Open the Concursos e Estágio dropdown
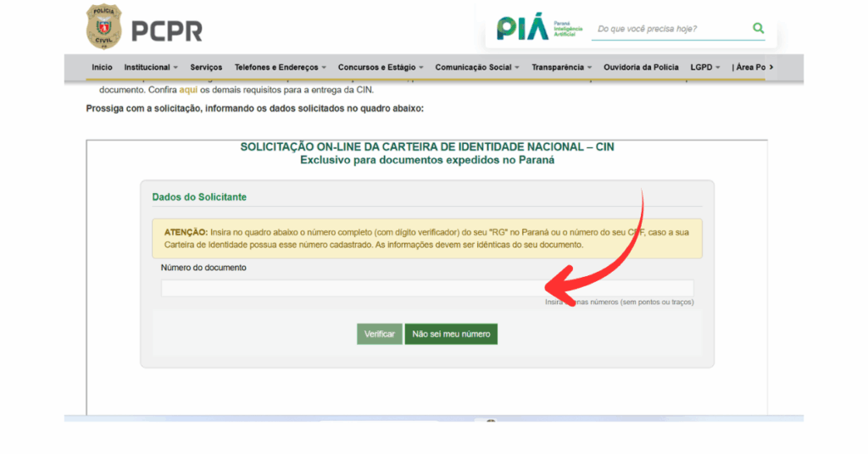The height and width of the screenshot is (454, 868). (x=381, y=67)
